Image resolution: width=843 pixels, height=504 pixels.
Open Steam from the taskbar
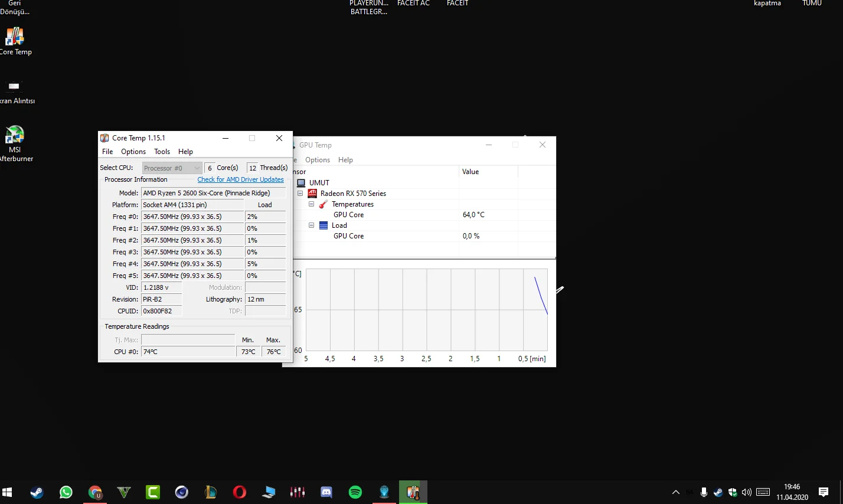pos(37,492)
